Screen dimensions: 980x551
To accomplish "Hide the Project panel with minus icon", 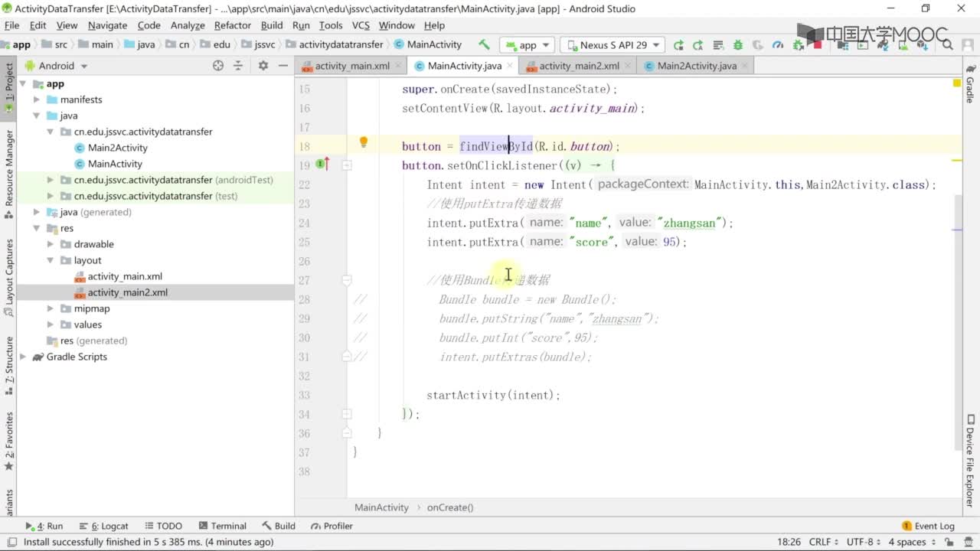I will [283, 66].
